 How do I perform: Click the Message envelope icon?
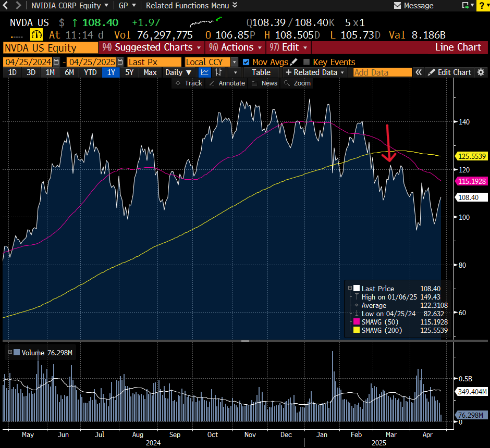(x=397, y=6)
